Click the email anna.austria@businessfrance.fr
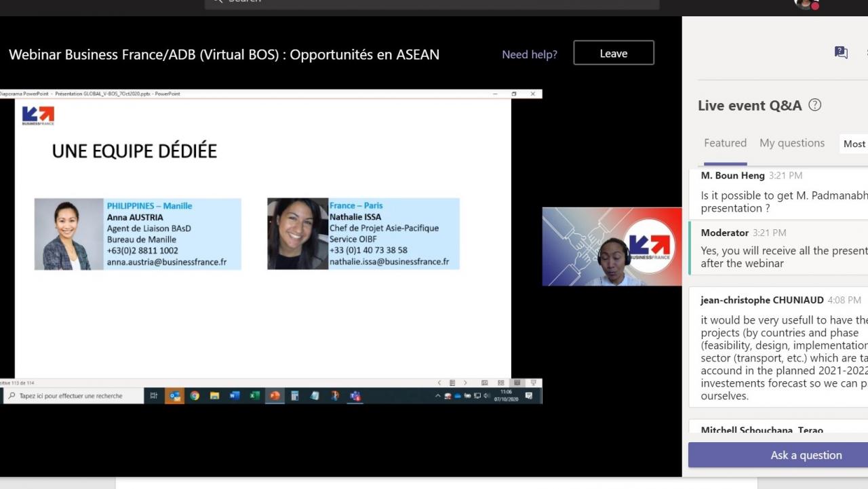Screen dimensions: 868x489 (x=167, y=262)
